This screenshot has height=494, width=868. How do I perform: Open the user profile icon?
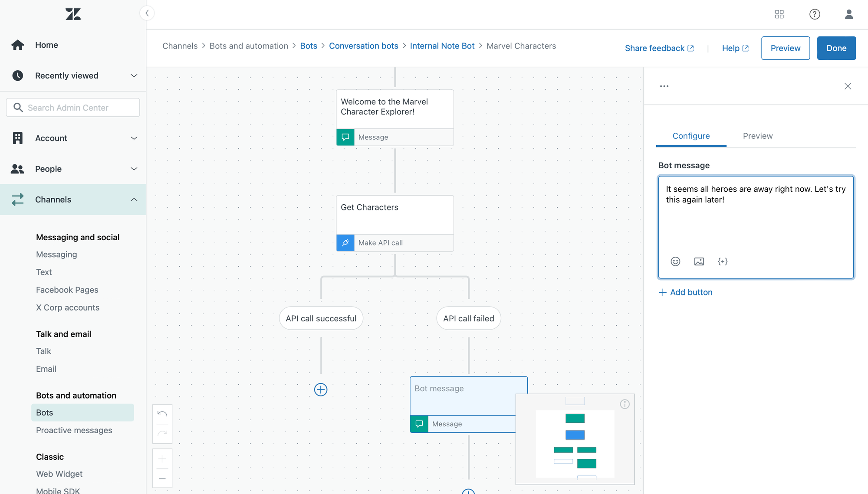pyautogui.click(x=849, y=14)
